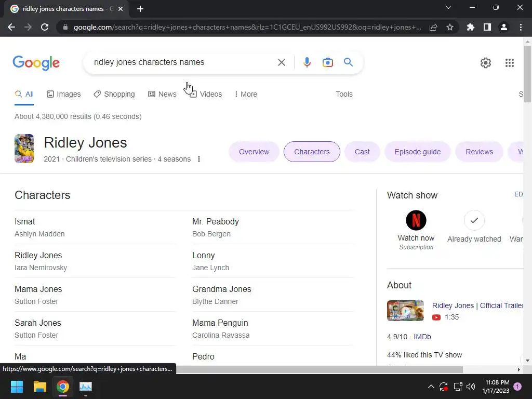
Task: Open search Tools
Action: coord(344,94)
